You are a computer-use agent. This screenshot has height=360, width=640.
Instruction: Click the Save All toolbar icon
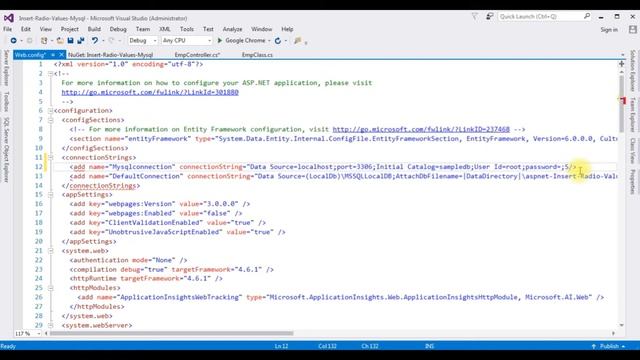coord(81,40)
